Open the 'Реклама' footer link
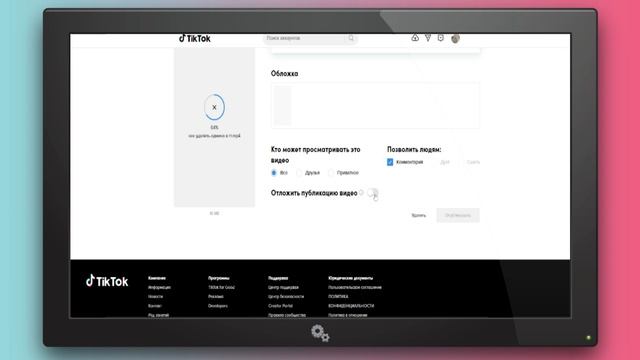Viewport: 640px width, 360px height. (x=216, y=297)
